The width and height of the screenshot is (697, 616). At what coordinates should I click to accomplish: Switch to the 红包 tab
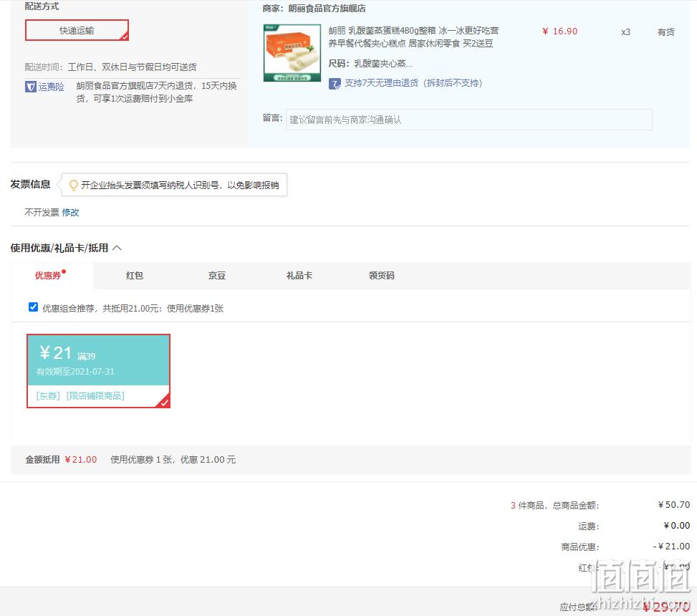click(135, 276)
